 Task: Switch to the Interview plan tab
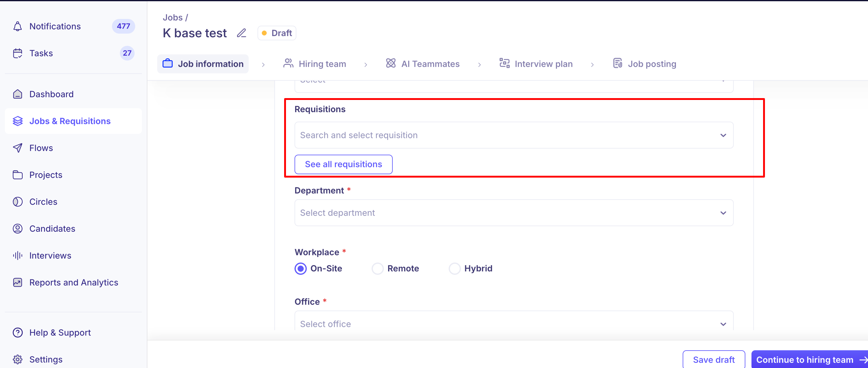[x=536, y=64]
